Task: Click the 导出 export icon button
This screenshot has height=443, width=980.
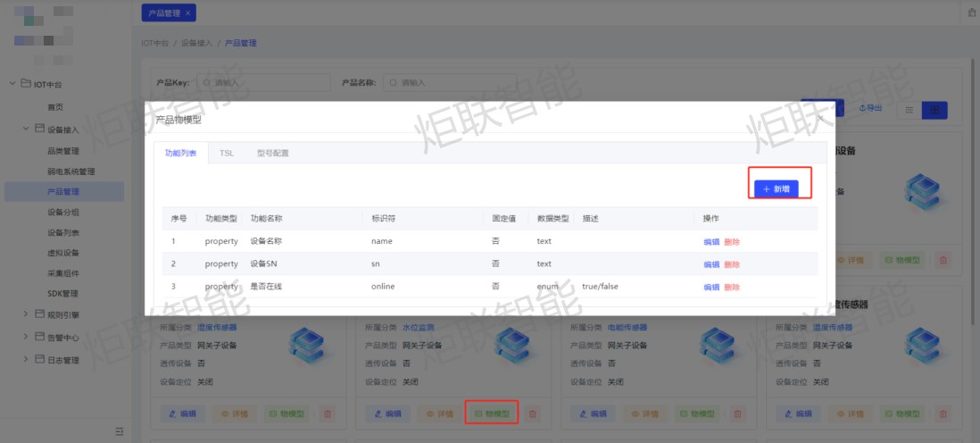Action: click(x=870, y=109)
